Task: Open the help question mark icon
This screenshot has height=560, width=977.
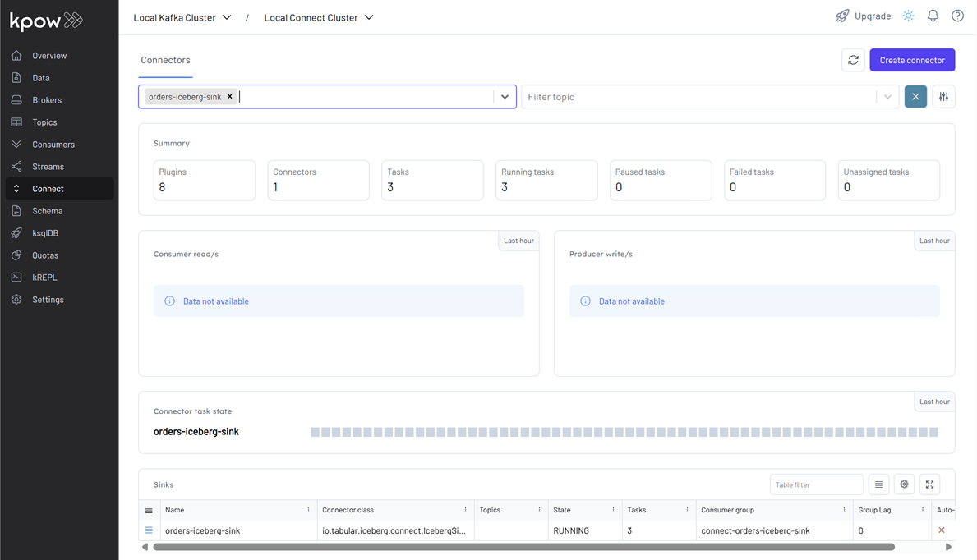Action: (957, 16)
